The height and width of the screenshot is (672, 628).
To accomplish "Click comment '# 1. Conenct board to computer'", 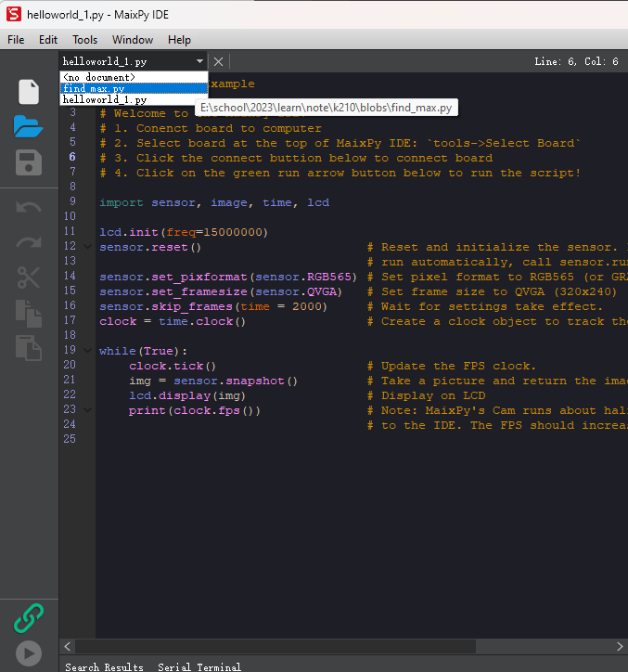I will coord(211,128).
